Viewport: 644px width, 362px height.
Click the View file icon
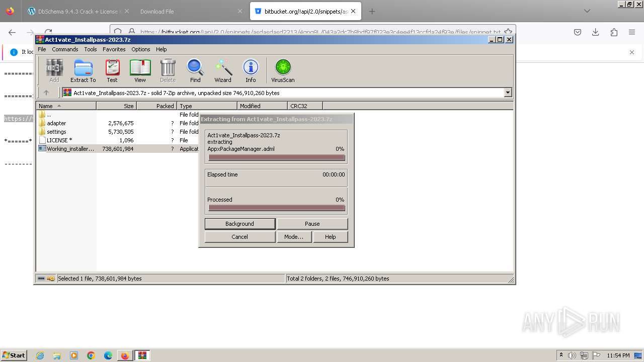[x=140, y=70]
